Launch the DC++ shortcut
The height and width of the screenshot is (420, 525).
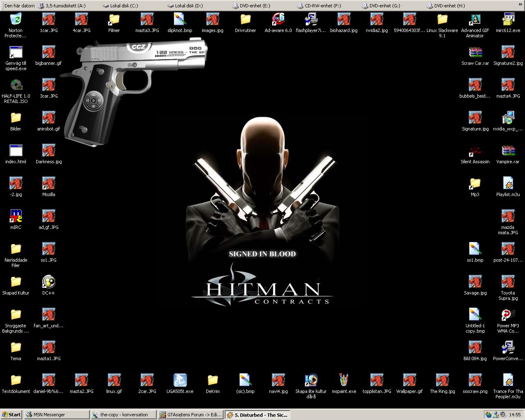48,285
